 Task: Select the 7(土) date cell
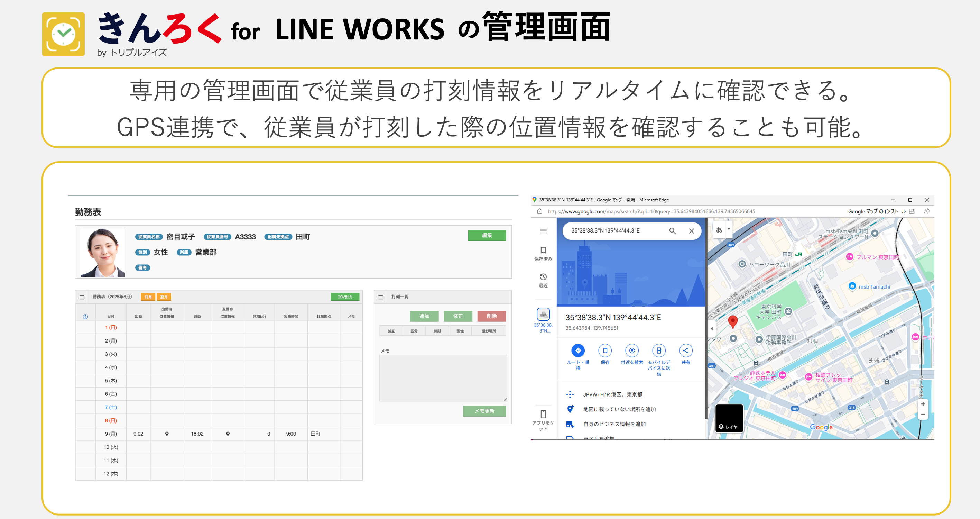click(x=111, y=407)
